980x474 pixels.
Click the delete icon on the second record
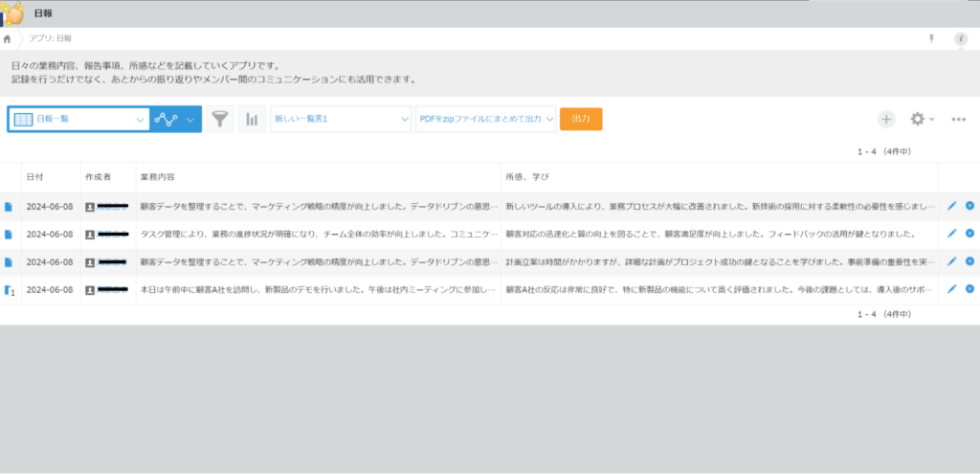[x=969, y=233]
